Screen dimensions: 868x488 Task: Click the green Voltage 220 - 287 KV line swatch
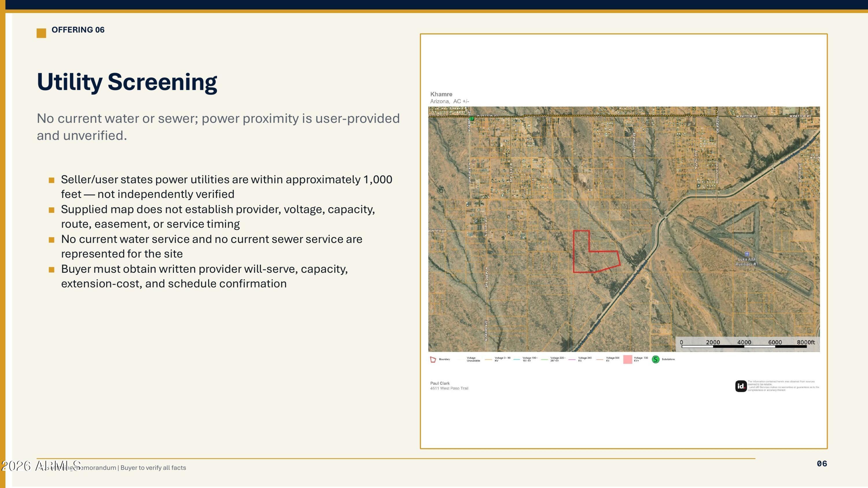point(545,359)
